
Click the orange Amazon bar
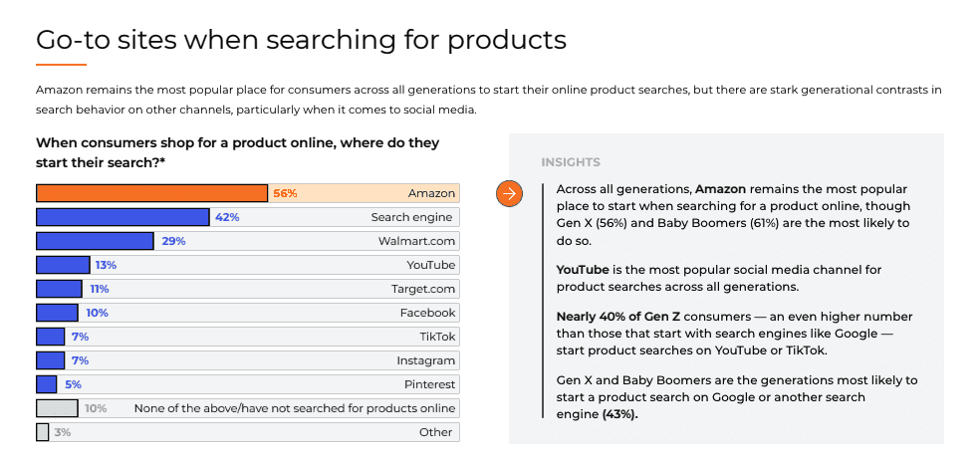pyautogui.click(x=151, y=193)
